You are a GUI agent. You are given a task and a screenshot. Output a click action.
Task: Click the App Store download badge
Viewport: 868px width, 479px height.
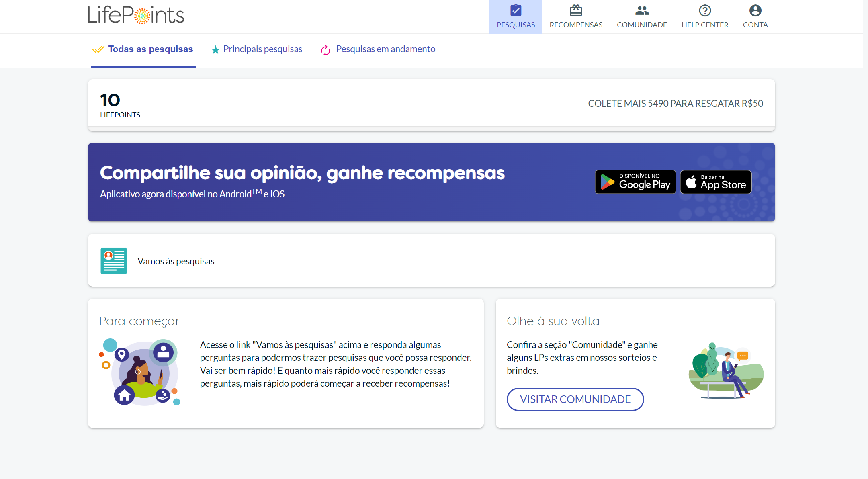click(715, 182)
